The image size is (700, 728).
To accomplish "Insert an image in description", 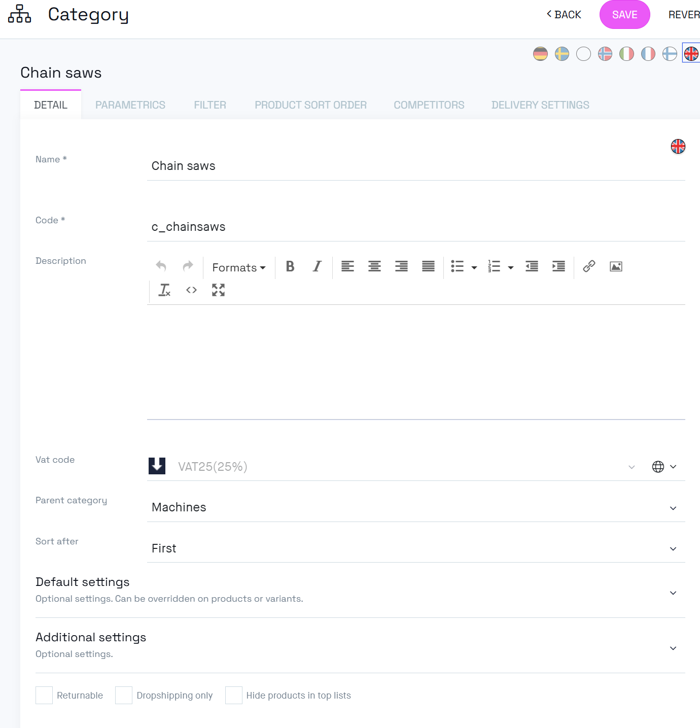I will click(616, 266).
